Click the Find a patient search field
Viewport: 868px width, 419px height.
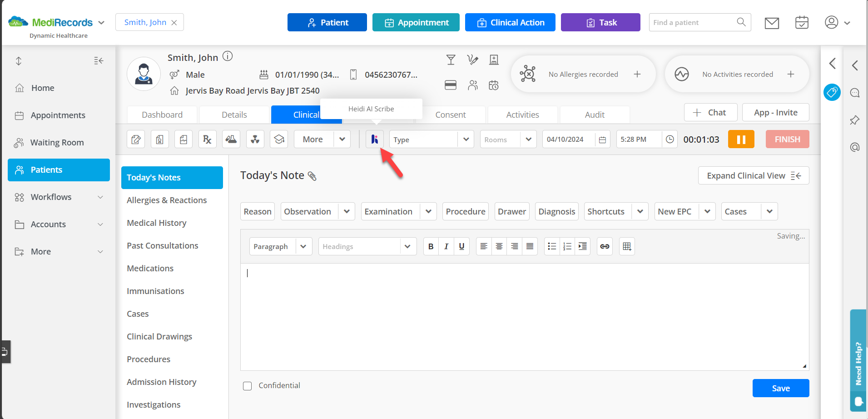pos(693,22)
